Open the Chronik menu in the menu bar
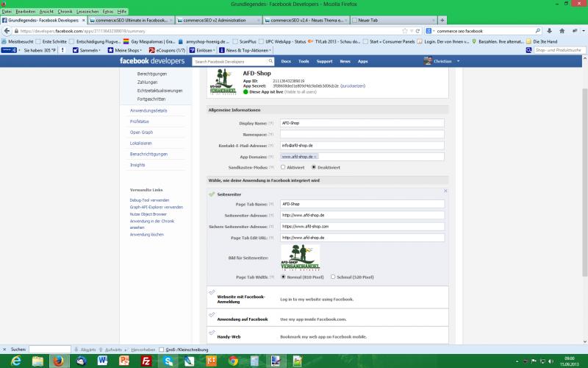This screenshot has height=368, width=588. [65, 12]
